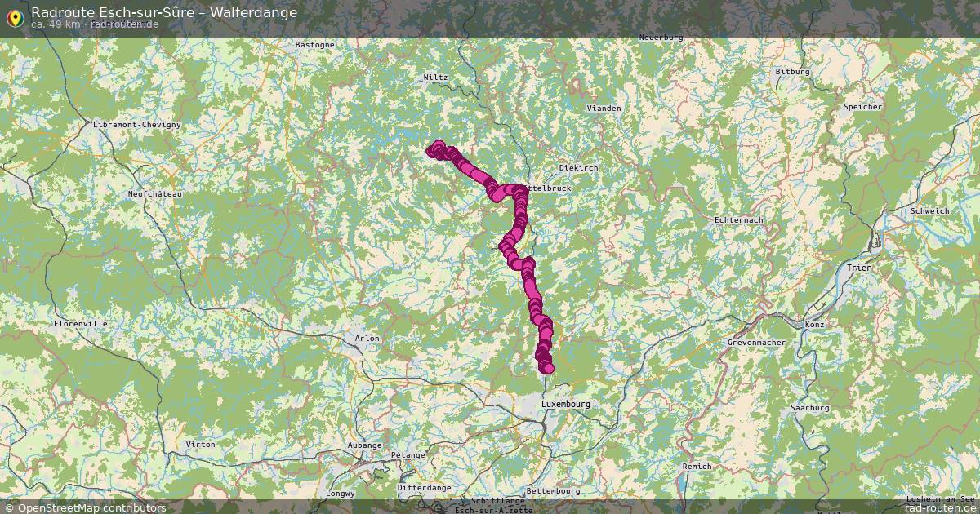Click the Saarburg town label
Image resolution: width=980 pixels, height=514 pixels.
click(x=809, y=407)
